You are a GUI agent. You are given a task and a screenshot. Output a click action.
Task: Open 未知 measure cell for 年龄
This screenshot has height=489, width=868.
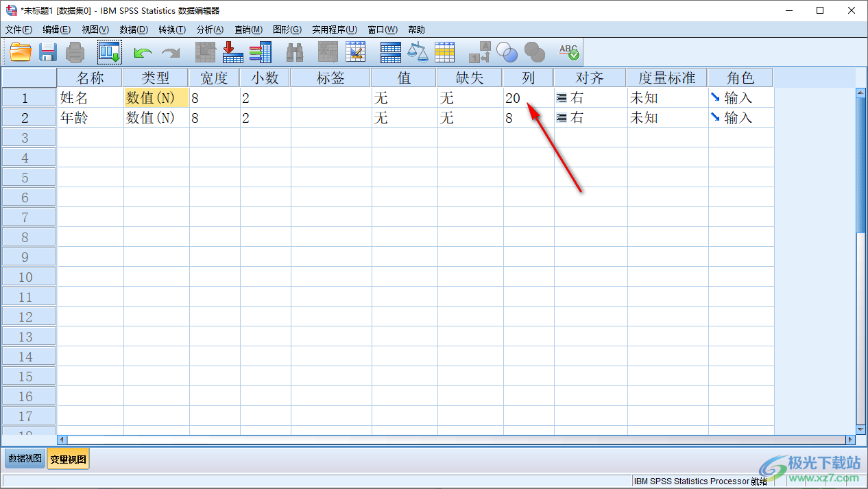tap(667, 117)
